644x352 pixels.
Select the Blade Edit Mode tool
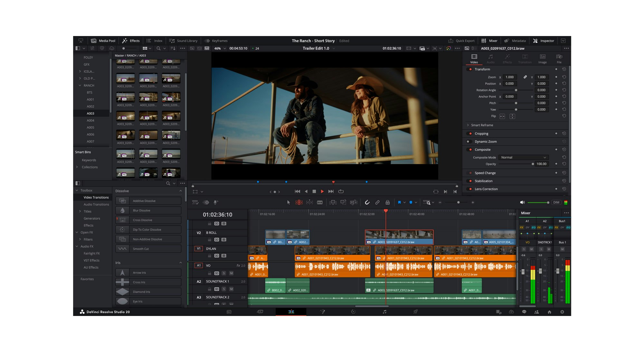[x=320, y=202]
